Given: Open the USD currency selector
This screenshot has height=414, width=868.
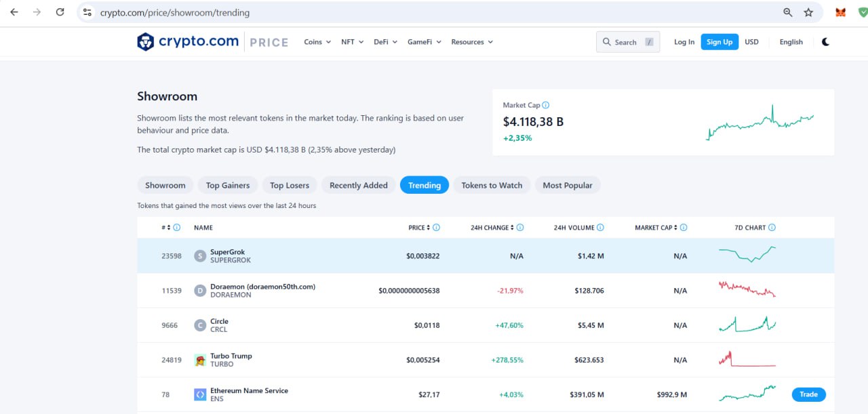Looking at the screenshot, I should coord(751,42).
